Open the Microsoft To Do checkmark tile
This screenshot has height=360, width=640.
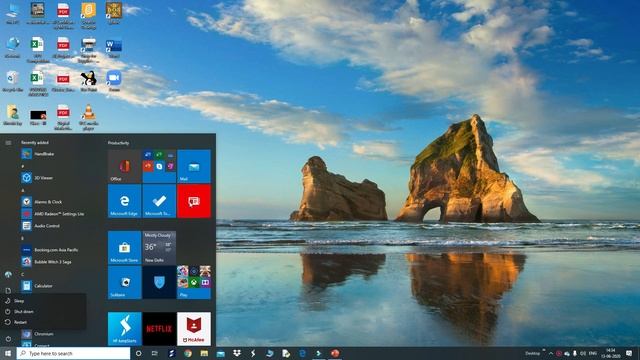tap(159, 201)
